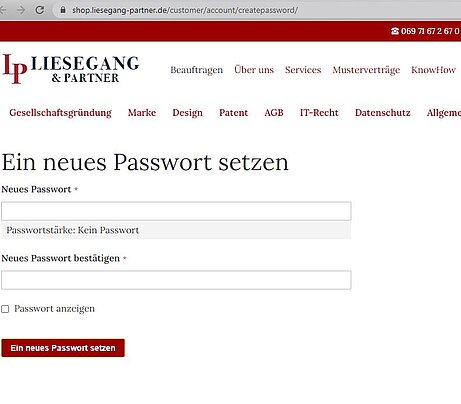The image size is (461, 404).
Task: Go to the Design category
Action: tap(188, 113)
